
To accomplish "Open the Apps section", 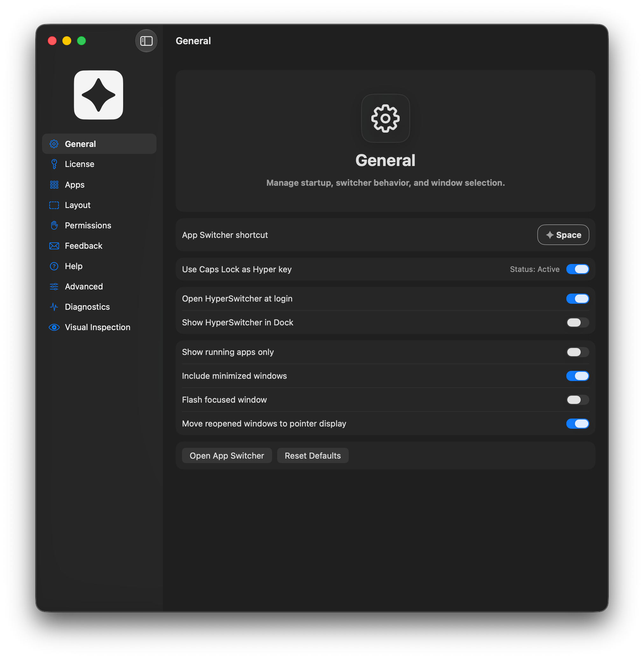I will coord(99,184).
